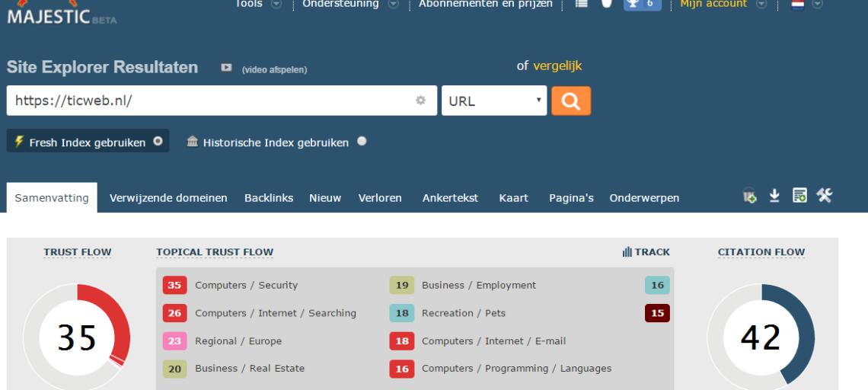Download data with the download arrow icon
Image resolution: width=868 pixels, height=390 pixels.
coord(774,196)
